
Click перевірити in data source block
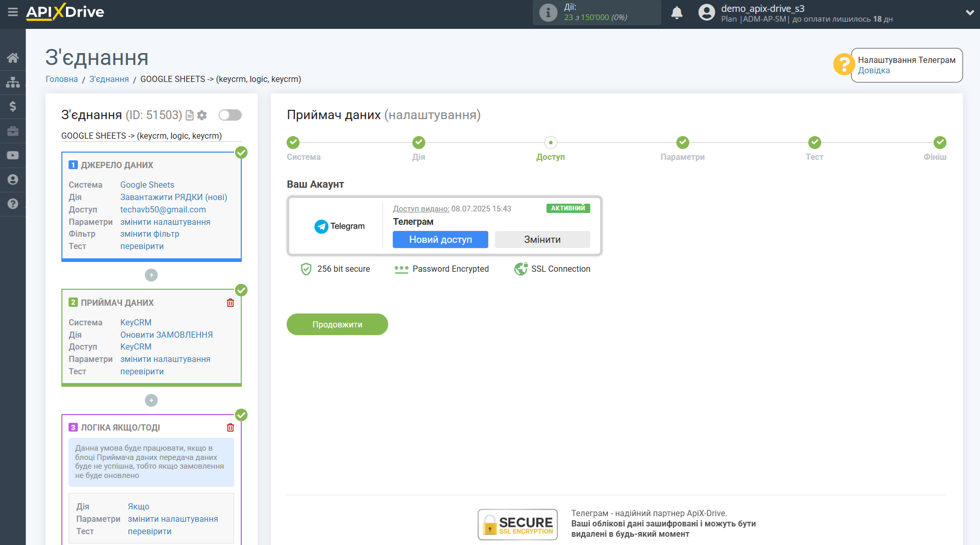pos(142,246)
